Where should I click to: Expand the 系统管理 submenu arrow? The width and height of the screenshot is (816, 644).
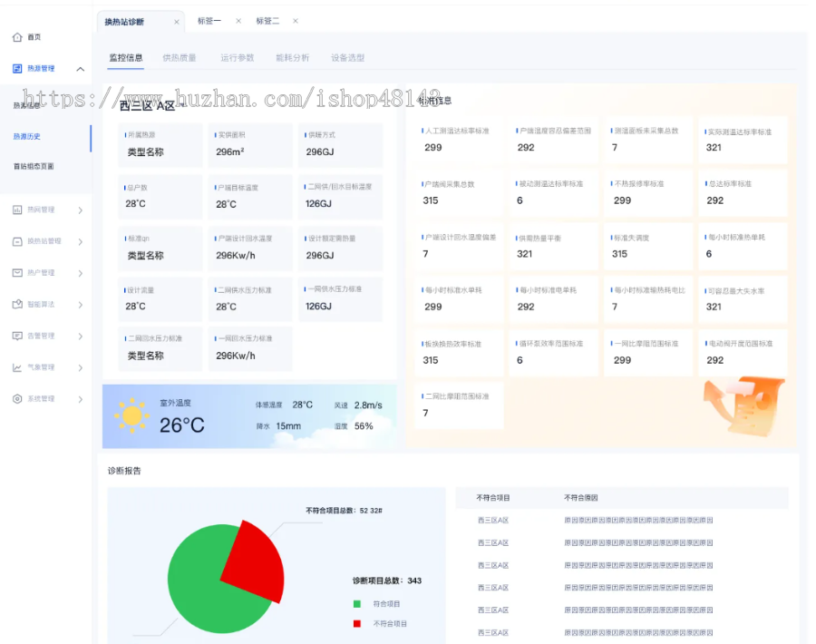click(x=80, y=399)
